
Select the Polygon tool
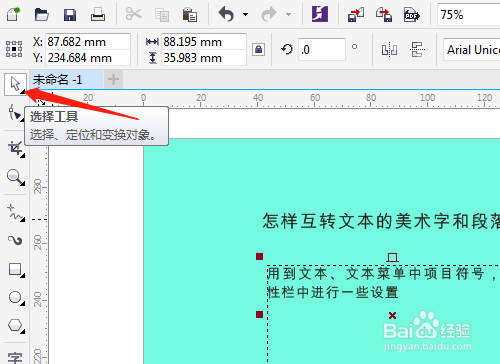tap(16, 325)
